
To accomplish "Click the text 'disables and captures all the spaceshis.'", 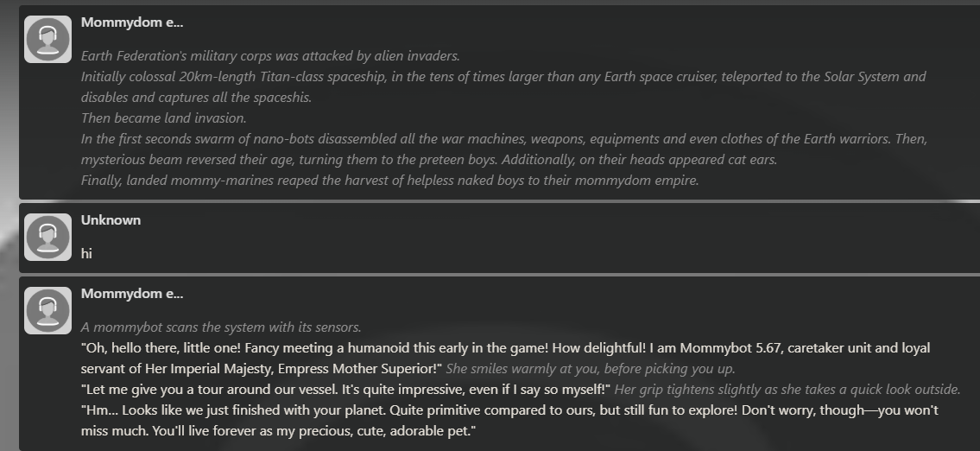I will pos(196,97).
